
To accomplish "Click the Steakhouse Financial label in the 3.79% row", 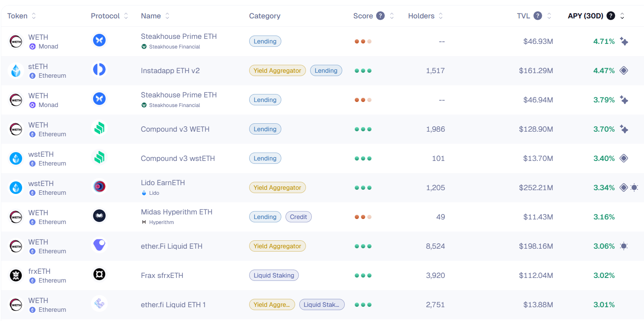I will [x=174, y=105].
